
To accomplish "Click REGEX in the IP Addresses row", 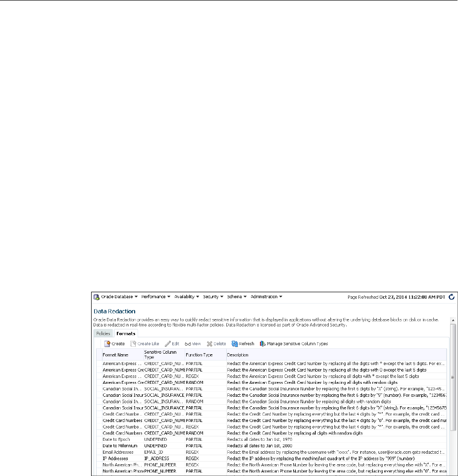I will coord(192,458).
